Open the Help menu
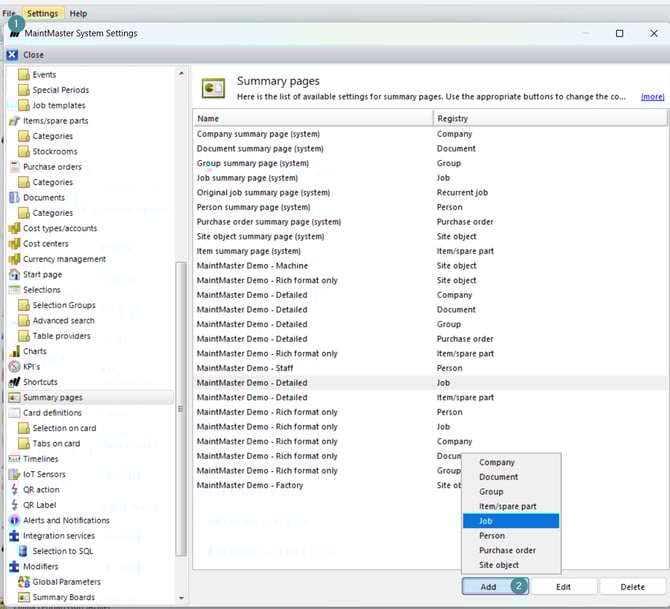This screenshot has height=609, width=670. point(78,13)
